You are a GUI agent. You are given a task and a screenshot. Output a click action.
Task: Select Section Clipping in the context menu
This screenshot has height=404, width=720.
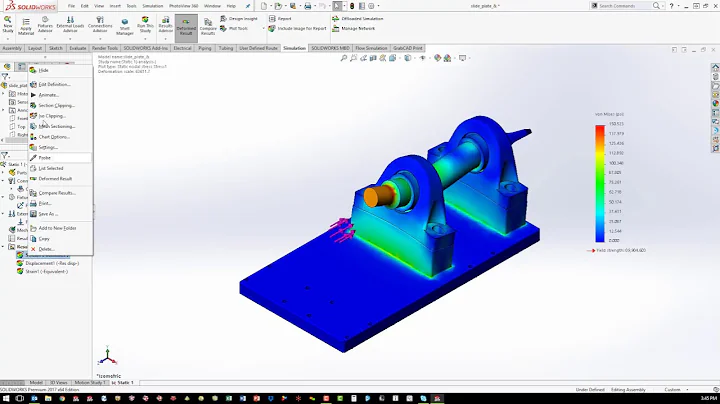60,106
